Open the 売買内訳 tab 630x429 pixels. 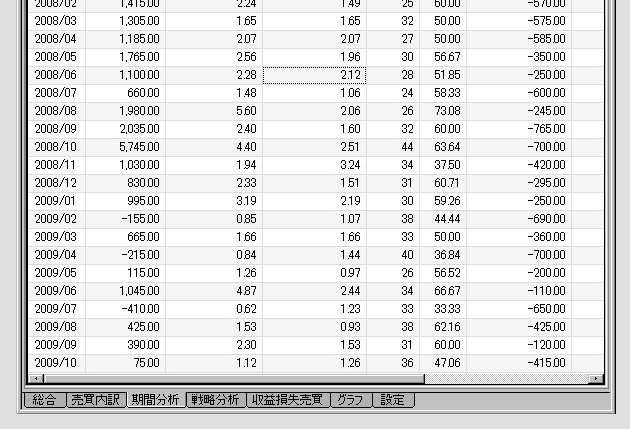(96, 400)
